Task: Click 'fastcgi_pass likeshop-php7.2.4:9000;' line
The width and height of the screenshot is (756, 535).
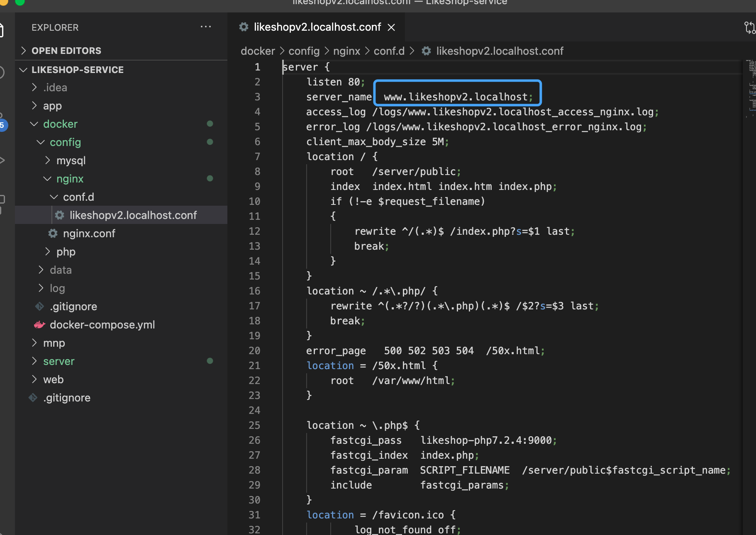Action: [444, 440]
